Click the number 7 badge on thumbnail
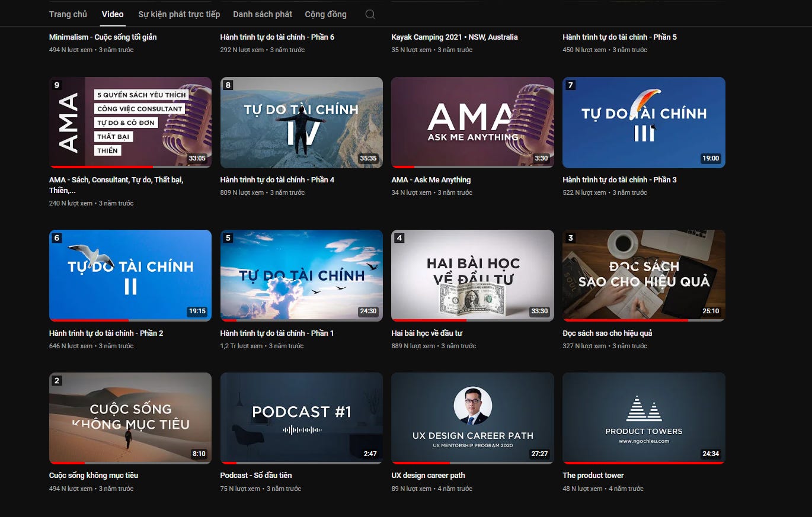 pyautogui.click(x=570, y=85)
